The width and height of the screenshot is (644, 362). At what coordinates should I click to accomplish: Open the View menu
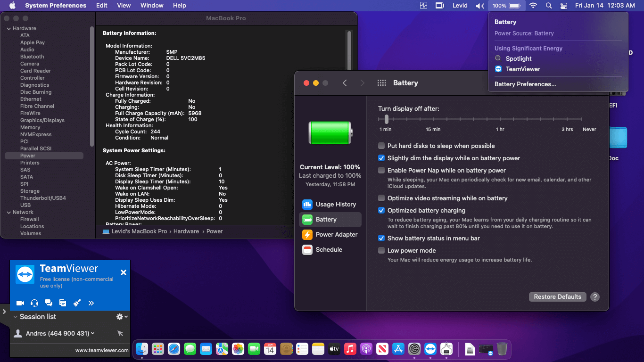coord(124,6)
